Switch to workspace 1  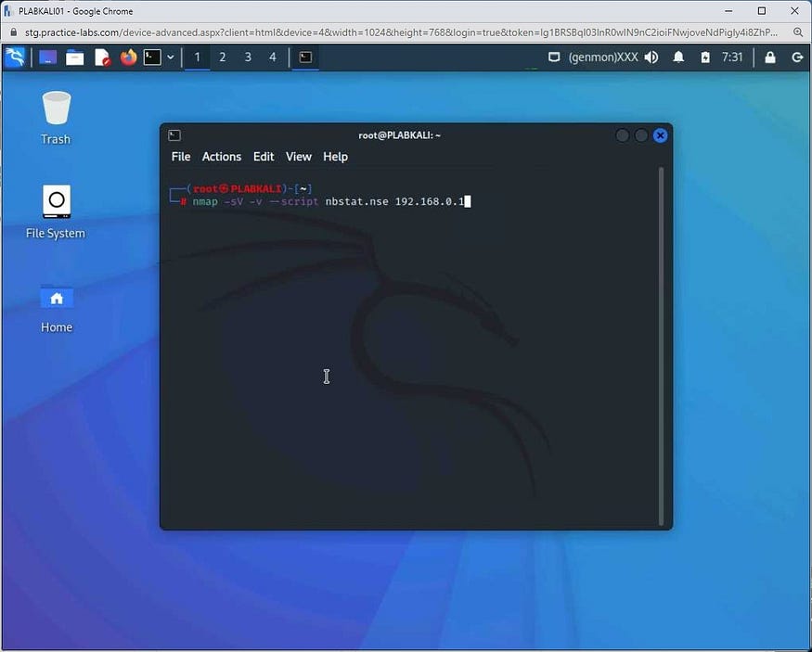coord(198,57)
